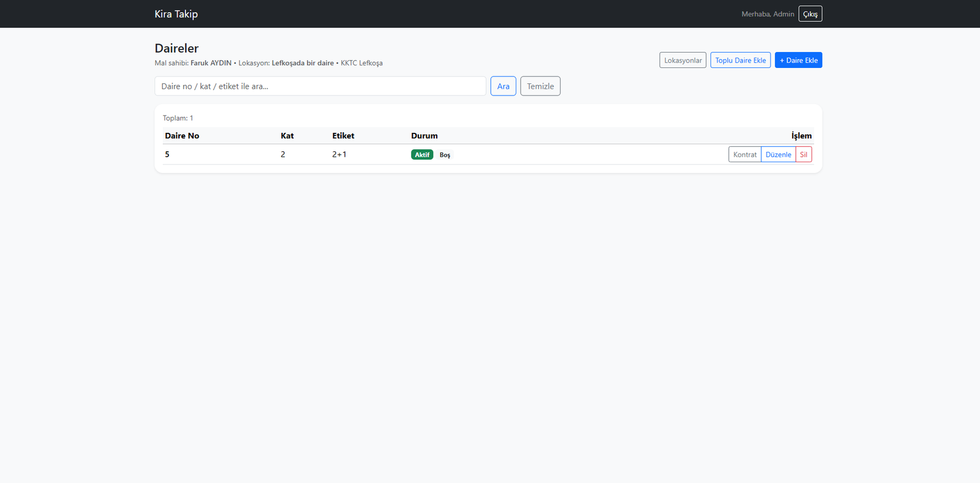
Task: Add a new apartment with + Daire Ekle
Action: click(798, 60)
